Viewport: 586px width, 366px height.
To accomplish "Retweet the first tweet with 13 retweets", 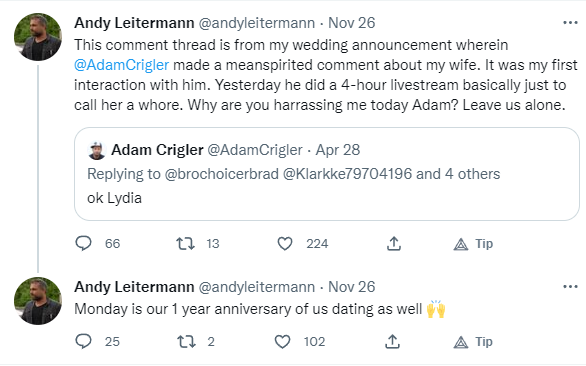I will click(x=185, y=244).
